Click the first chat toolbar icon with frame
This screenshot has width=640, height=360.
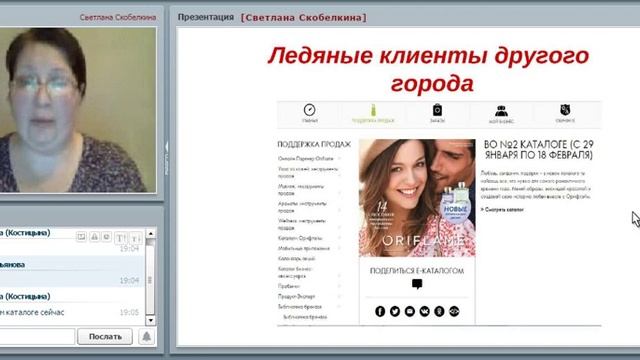coord(81,236)
